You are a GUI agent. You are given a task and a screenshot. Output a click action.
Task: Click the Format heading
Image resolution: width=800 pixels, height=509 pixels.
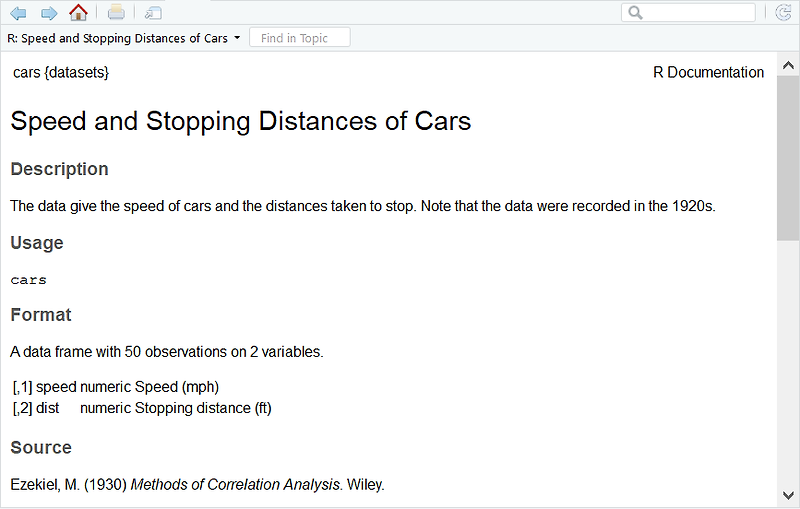click(41, 315)
